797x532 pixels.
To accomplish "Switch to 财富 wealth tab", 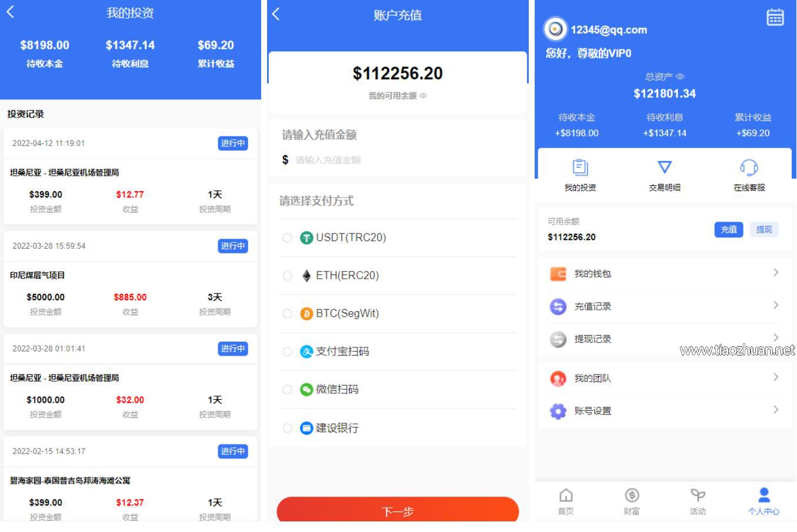I will pyautogui.click(x=632, y=501).
